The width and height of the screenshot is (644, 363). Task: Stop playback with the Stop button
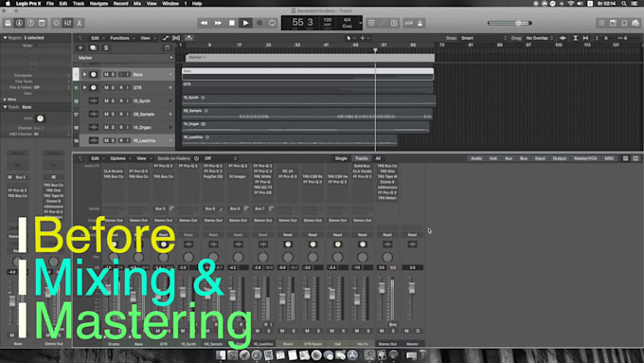coord(232,23)
